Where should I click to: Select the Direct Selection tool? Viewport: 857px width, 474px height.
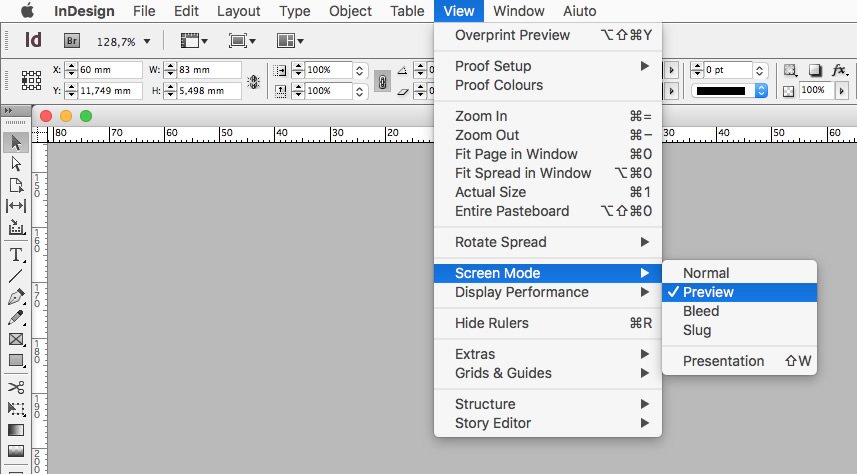[x=16, y=163]
